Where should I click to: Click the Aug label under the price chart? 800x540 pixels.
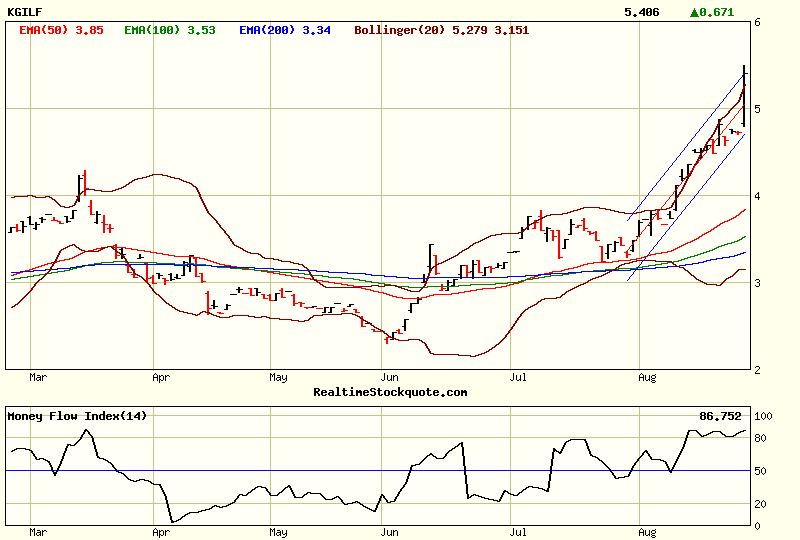(x=647, y=377)
